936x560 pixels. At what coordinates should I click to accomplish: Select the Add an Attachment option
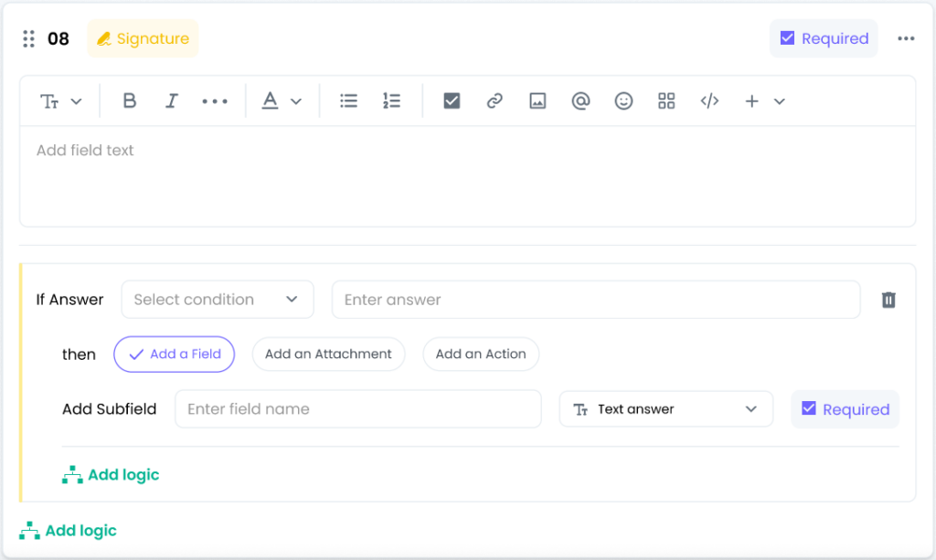328,354
